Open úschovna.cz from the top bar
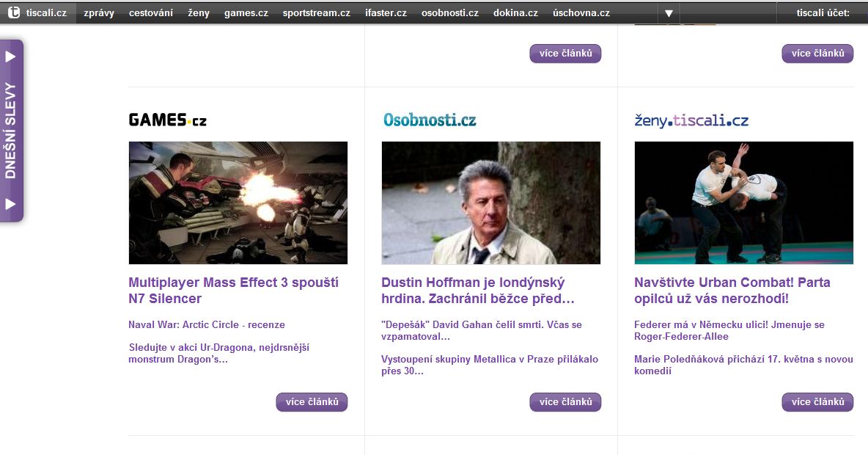The height and width of the screenshot is (455, 868). [581, 13]
